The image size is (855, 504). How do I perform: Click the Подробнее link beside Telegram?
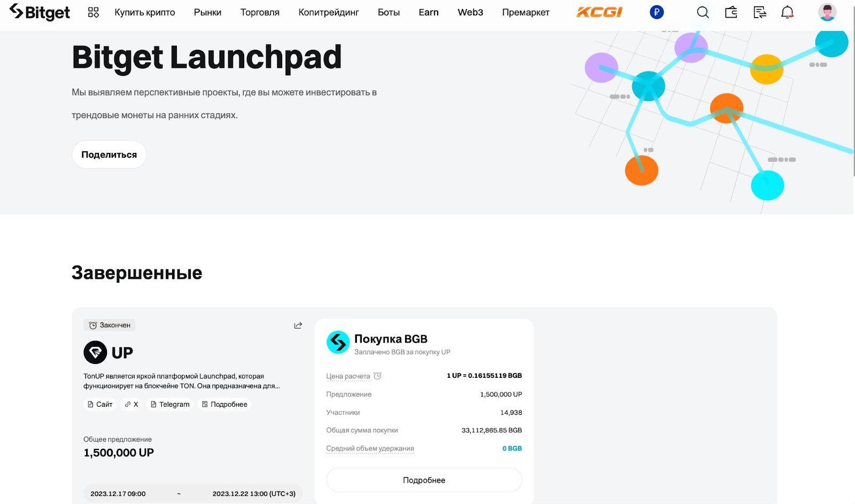click(x=224, y=404)
